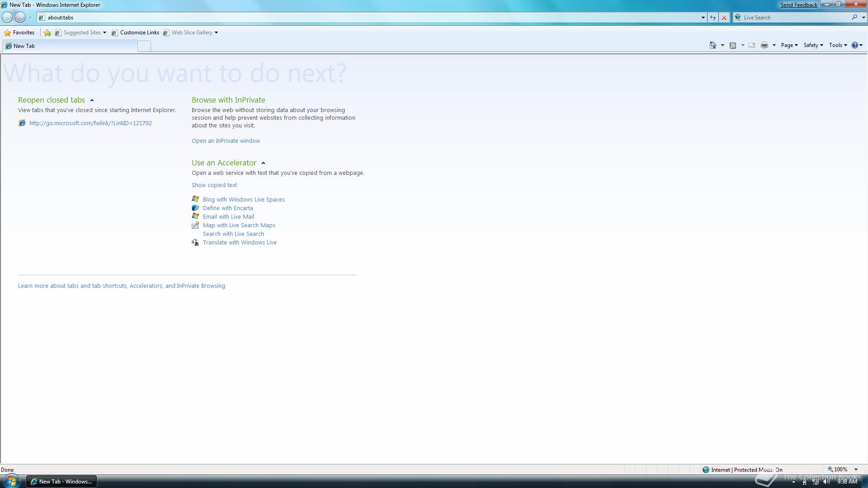This screenshot has width=868, height=488.
Task: Click Add to Favorites Bar icon
Action: pyautogui.click(x=47, y=33)
